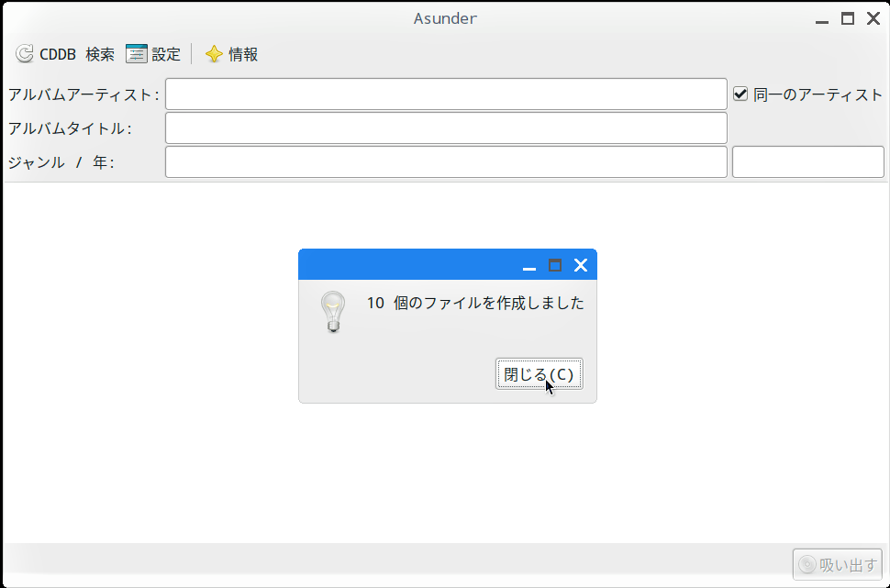890x588 pixels.
Task: Maximize the file-created message dialog
Action: [555, 265]
